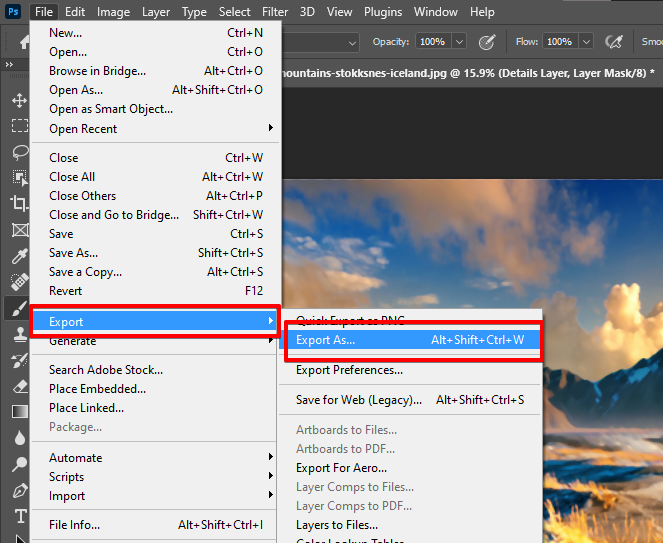Viewport: 663px width, 543px height.
Task: Choose Search Adobe Stock...
Action: [156, 370]
